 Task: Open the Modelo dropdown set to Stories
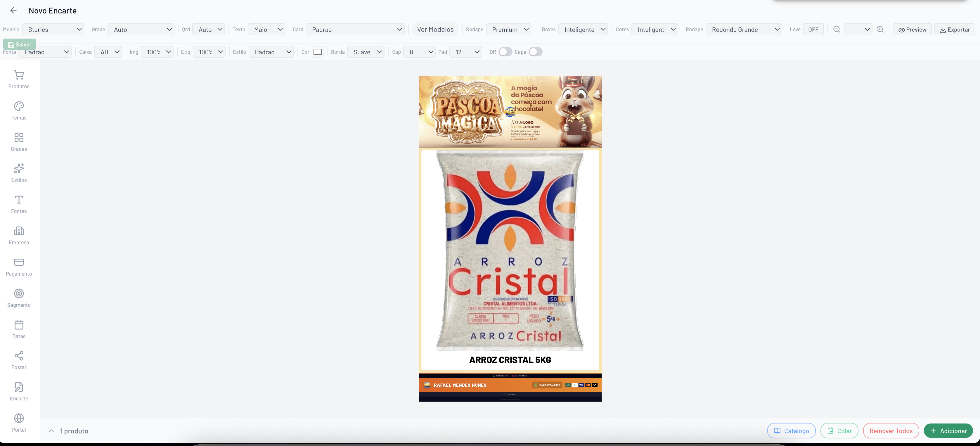(x=53, y=29)
